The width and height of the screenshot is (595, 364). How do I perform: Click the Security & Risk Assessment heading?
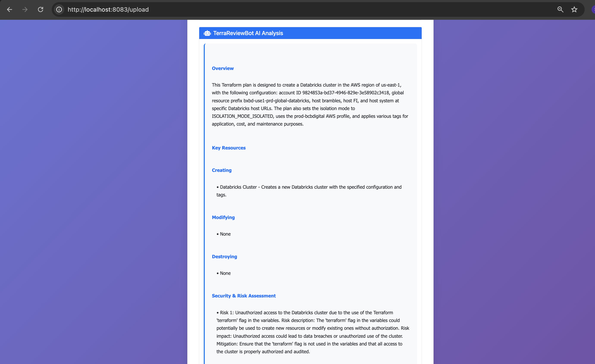(243, 296)
